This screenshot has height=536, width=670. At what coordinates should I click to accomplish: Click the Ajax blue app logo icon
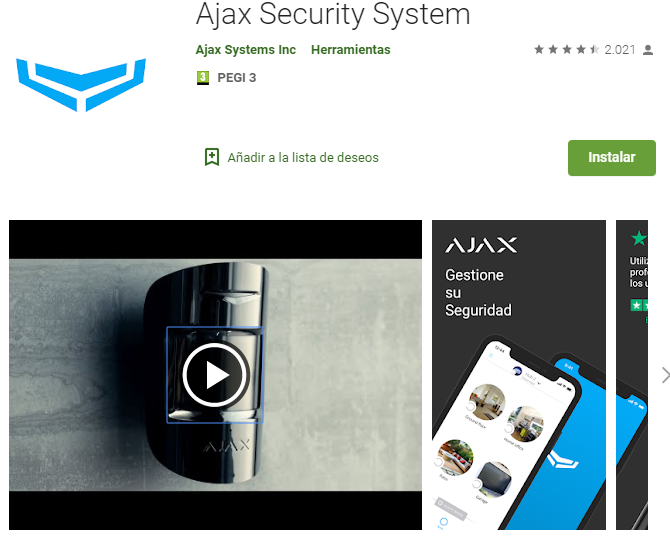(x=81, y=85)
